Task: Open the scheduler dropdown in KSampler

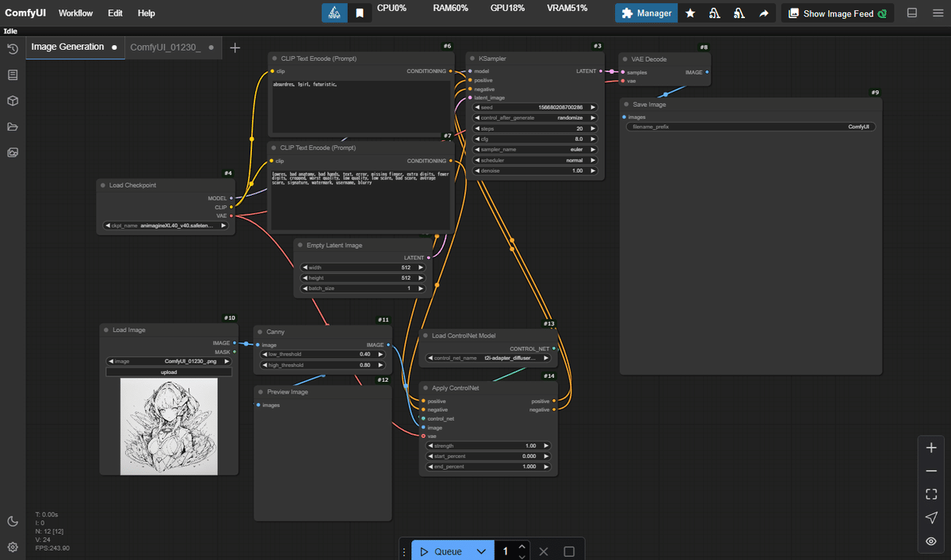Action: pyautogui.click(x=533, y=159)
